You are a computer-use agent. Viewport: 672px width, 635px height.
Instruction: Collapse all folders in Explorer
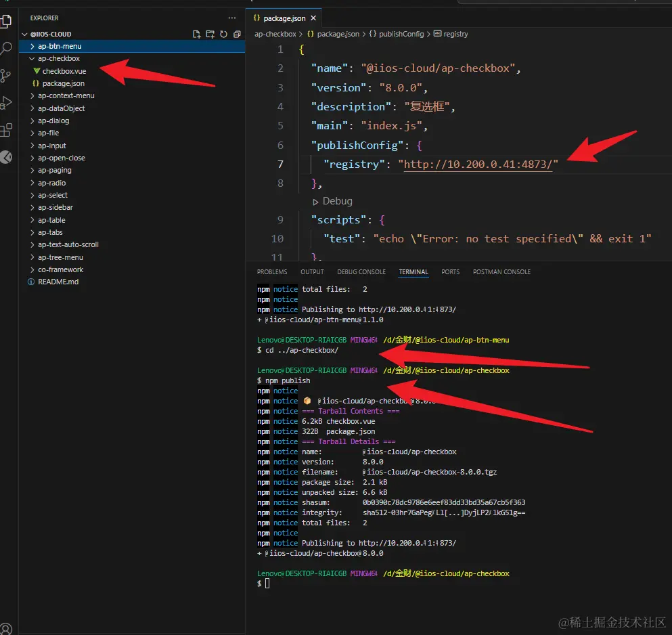click(x=237, y=34)
